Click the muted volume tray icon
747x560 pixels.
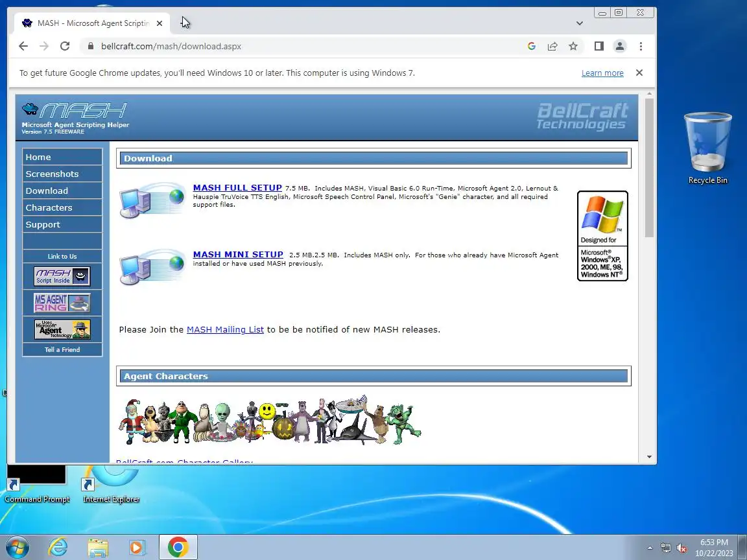[x=682, y=548]
